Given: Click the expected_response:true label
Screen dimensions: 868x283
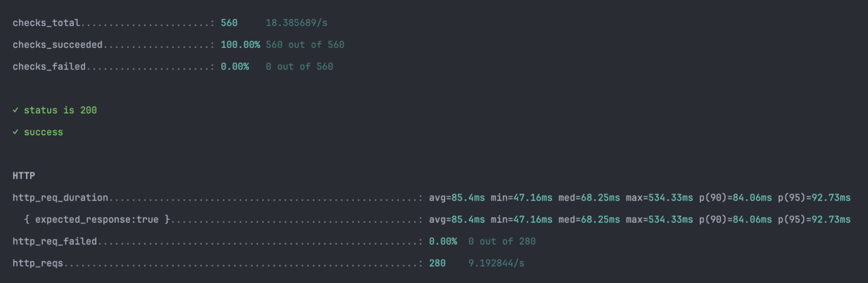Looking at the screenshot, I should [x=97, y=219].
